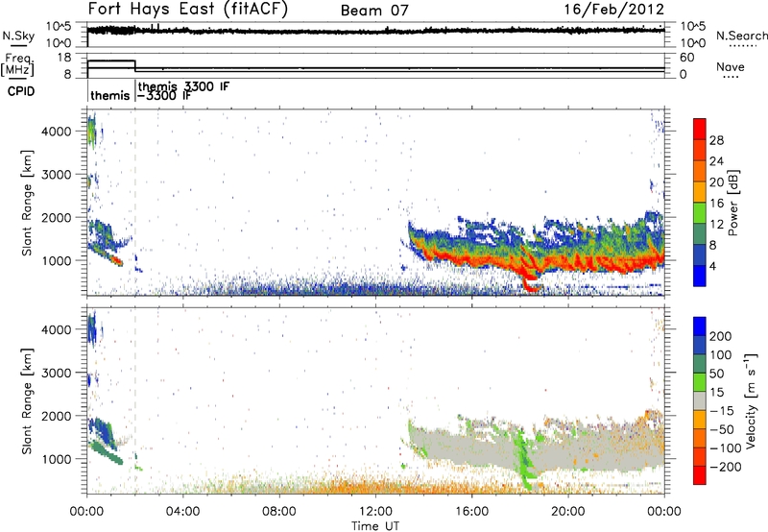
Task: Select the "24" label on Power color bar
Action: (x=716, y=161)
